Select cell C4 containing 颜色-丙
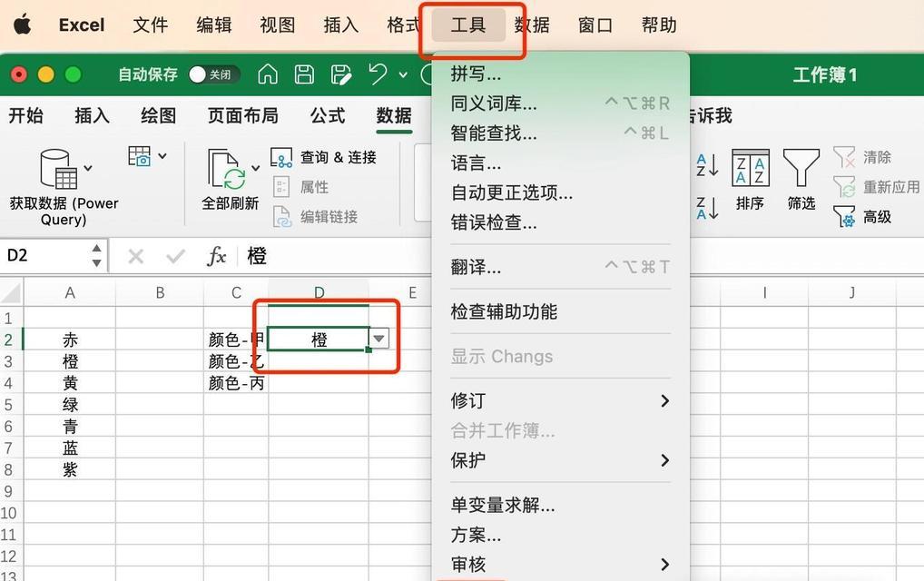The image size is (924, 581). tap(236, 383)
